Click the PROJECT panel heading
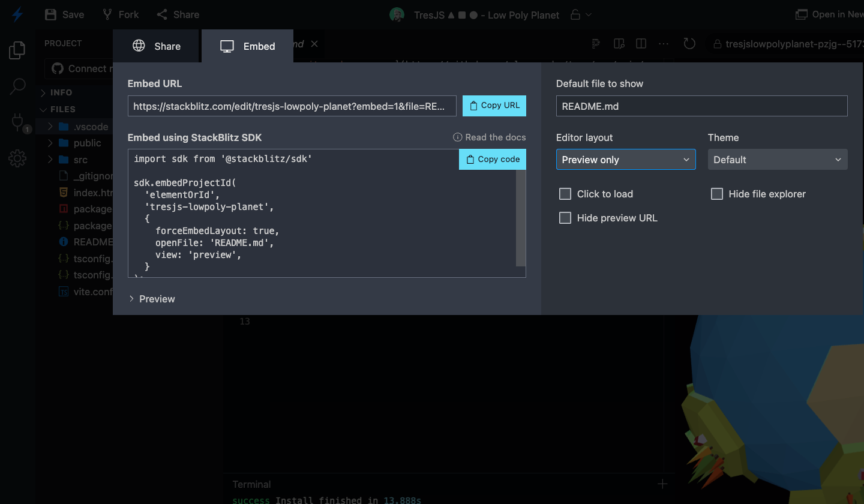 coord(63,43)
